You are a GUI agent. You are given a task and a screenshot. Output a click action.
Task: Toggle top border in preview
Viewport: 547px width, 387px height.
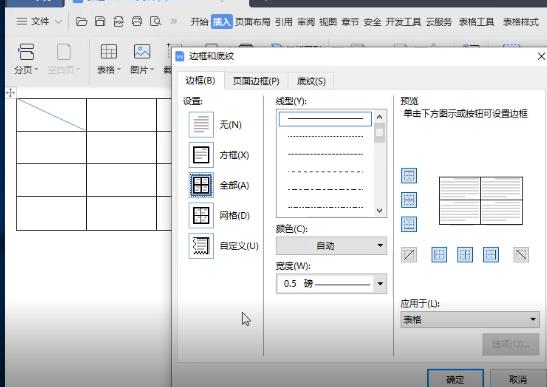pos(409,176)
